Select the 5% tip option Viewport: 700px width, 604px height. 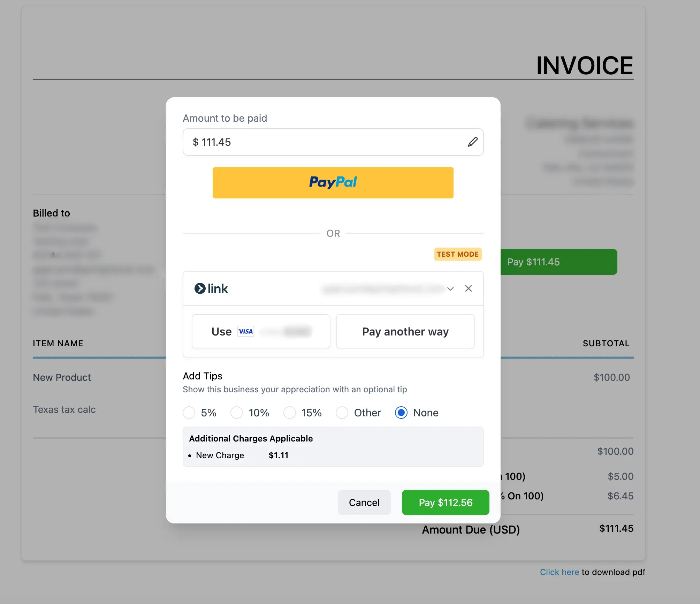(x=189, y=413)
